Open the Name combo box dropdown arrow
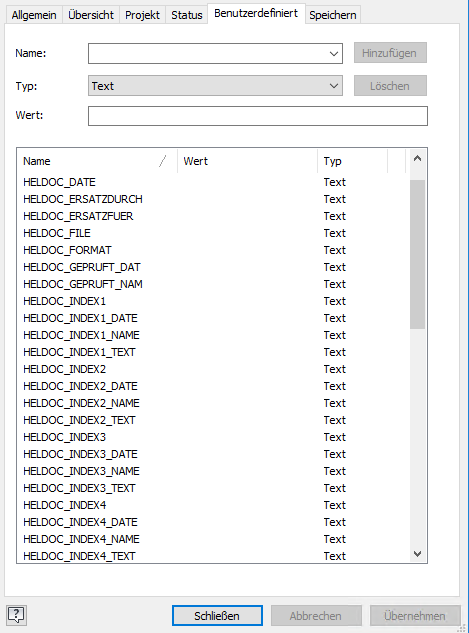 coord(334,54)
